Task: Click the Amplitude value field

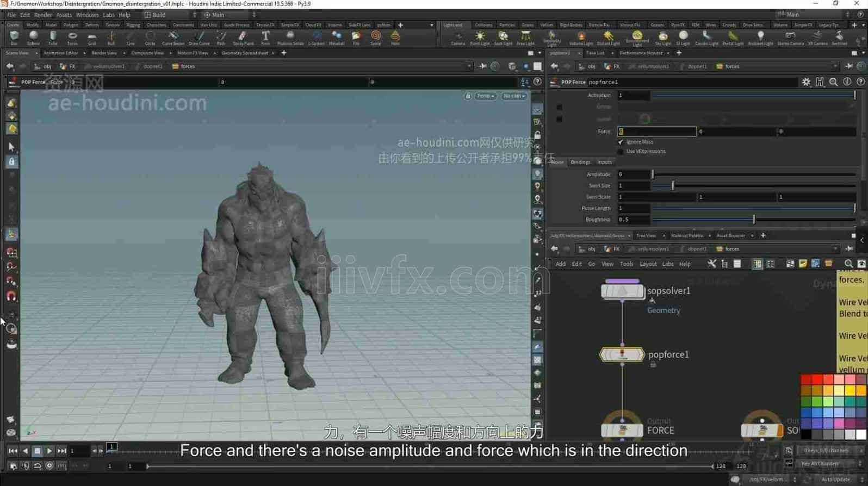Action: click(x=634, y=175)
